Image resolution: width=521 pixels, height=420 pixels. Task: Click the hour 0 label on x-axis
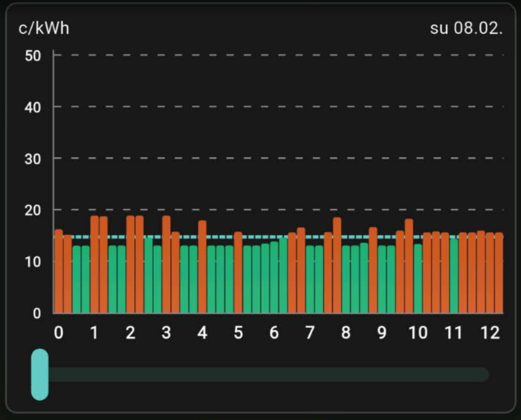[59, 333]
